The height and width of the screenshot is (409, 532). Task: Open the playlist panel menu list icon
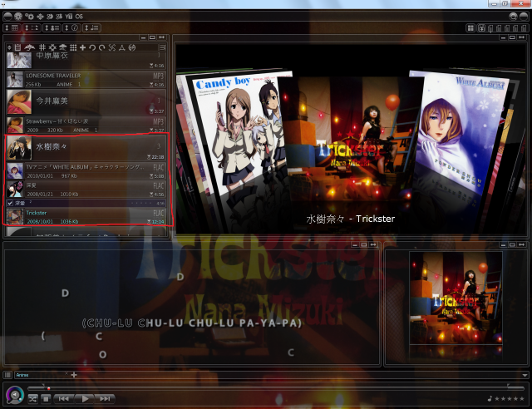coord(163,47)
